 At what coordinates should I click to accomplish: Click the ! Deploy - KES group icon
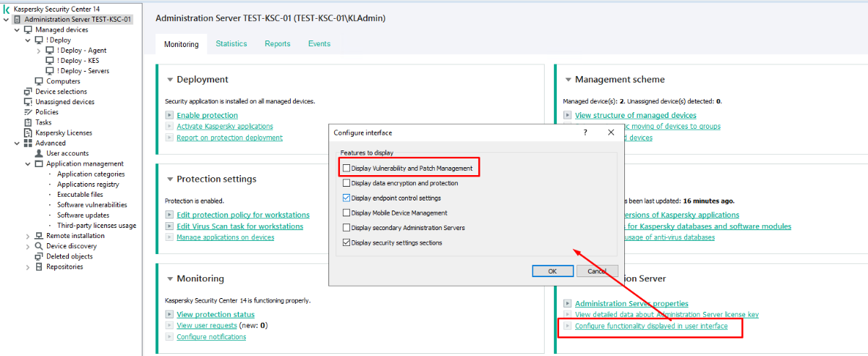click(50, 61)
